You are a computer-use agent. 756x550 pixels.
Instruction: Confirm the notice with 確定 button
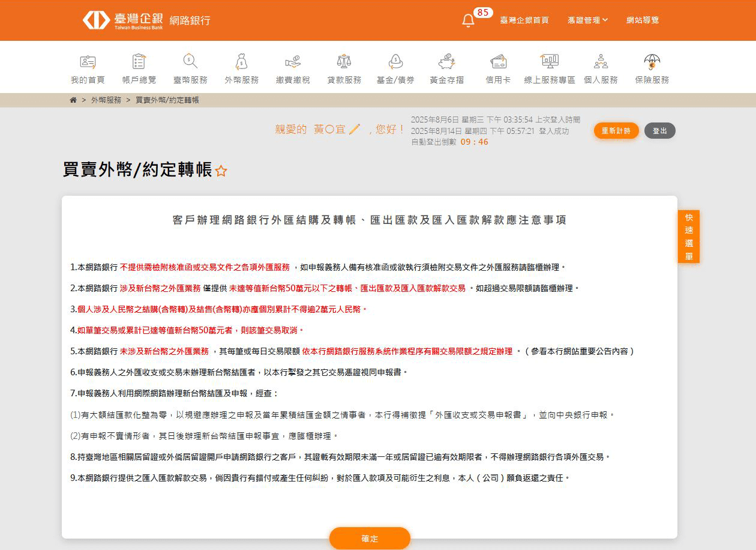coord(370,539)
